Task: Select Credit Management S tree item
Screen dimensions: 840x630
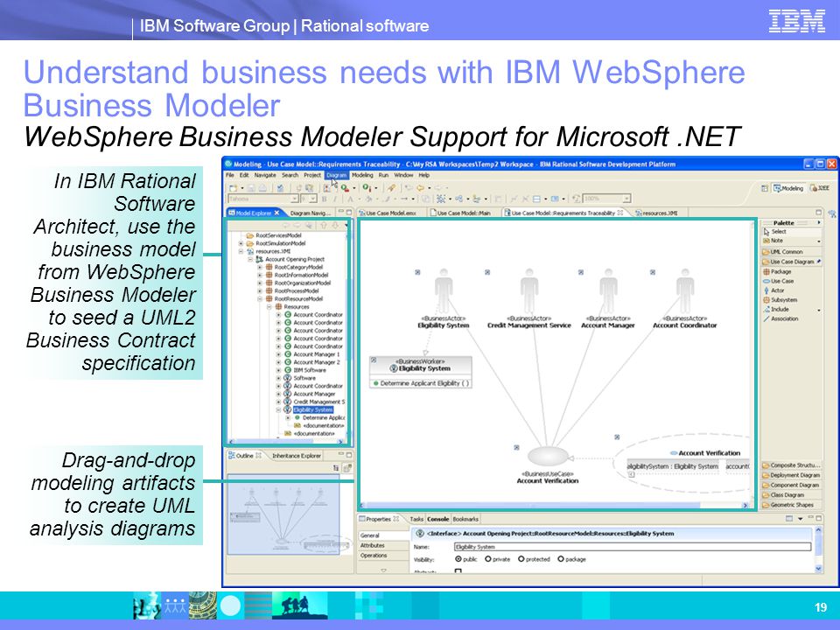Action: click(x=319, y=402)
